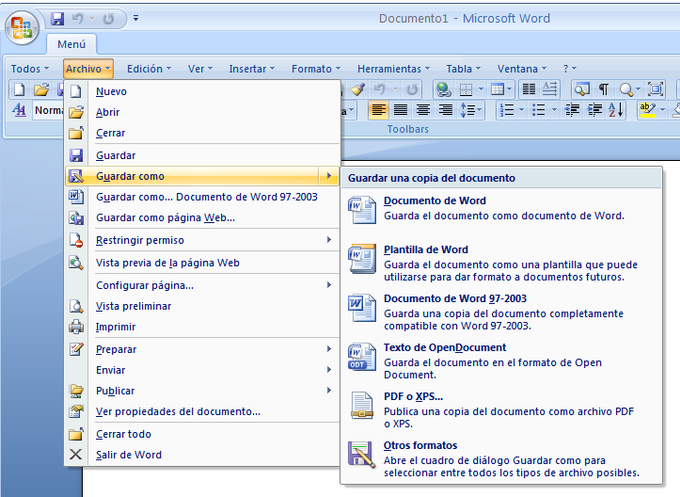
Task: Open the Bullets dropdown arrow
Action: click(554, 110)
